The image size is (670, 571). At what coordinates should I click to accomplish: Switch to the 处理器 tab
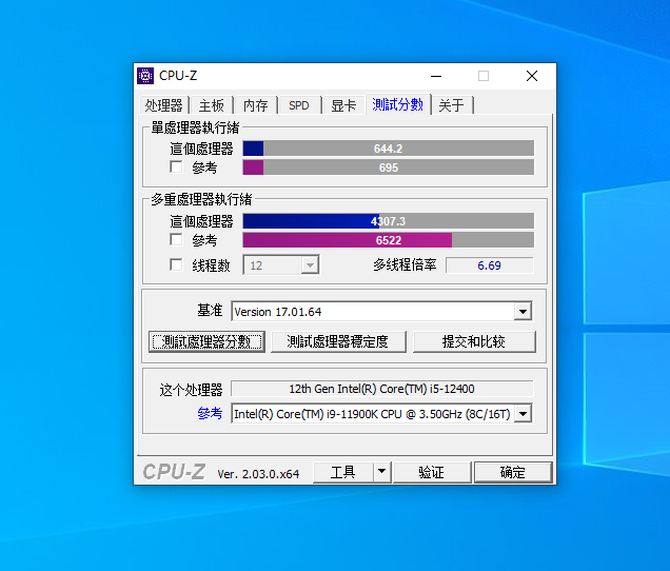click(x=163, y=106)
